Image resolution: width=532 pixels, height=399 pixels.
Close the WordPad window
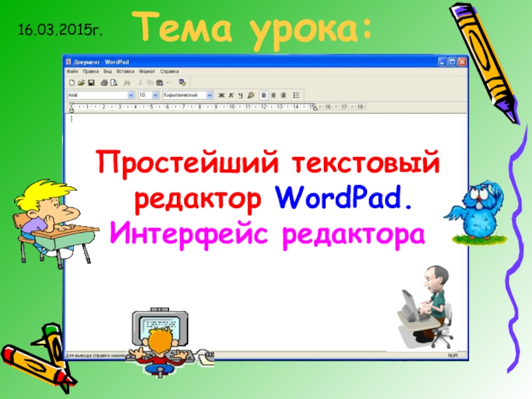tap(462, 62)
